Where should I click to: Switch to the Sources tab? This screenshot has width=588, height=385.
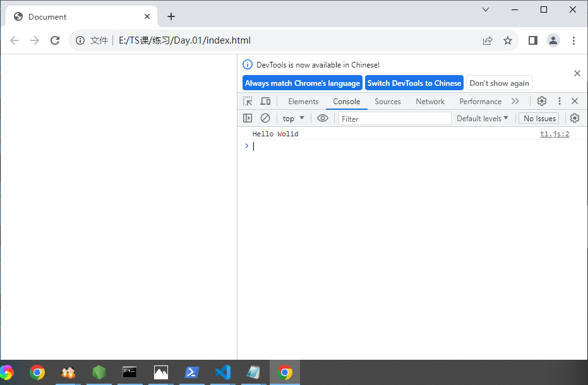point(387,101)
